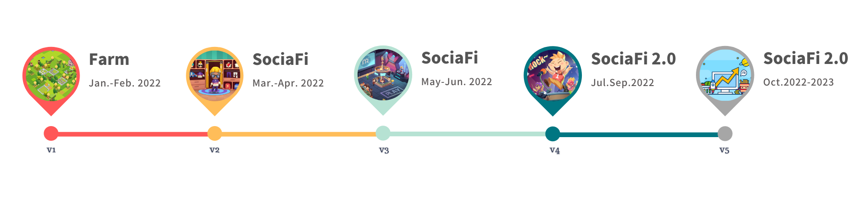Click the Jan.-Feb. 2022 date text

coord(125,83)
